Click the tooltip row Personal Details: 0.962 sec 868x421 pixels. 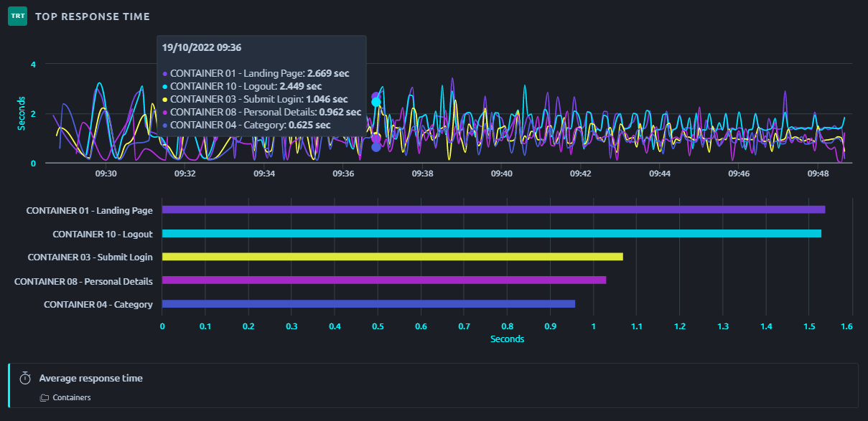tap(262, 112)
